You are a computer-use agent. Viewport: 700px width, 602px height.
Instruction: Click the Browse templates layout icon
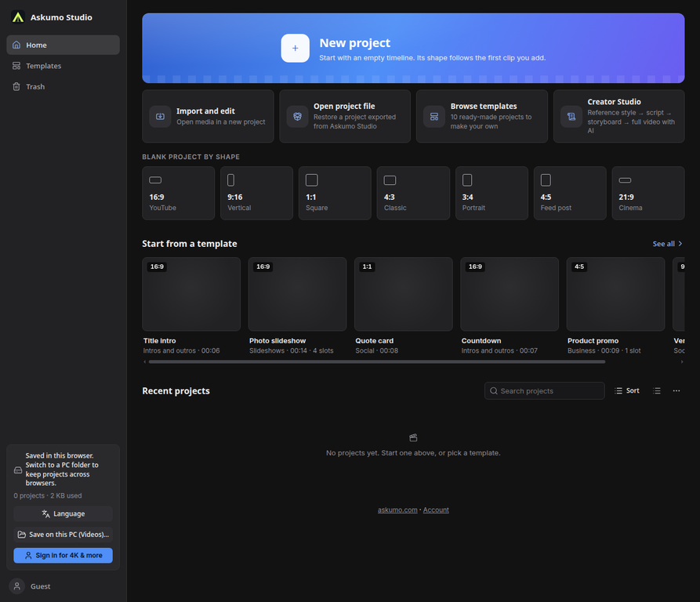tap(434, 117)
